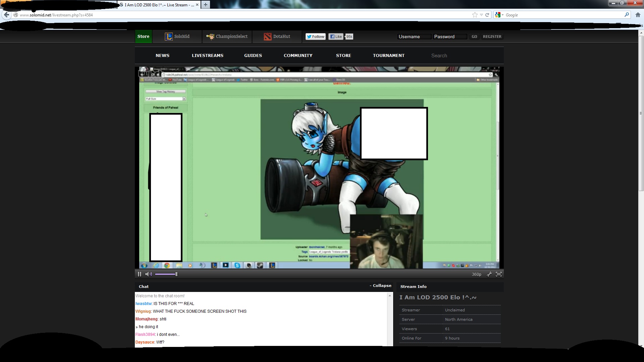Image resolution: width=644 pixels, height=362 pixels.
Task: Click chat username Daysauce
Action: pyautogui.click(x=145, y=342)
